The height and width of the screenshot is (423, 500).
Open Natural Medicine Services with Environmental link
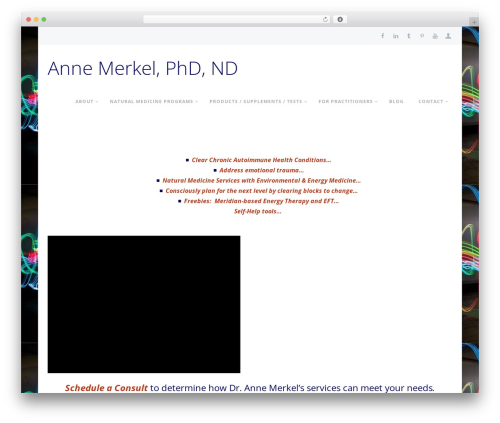pyautogui.click(x=262, y=181)
